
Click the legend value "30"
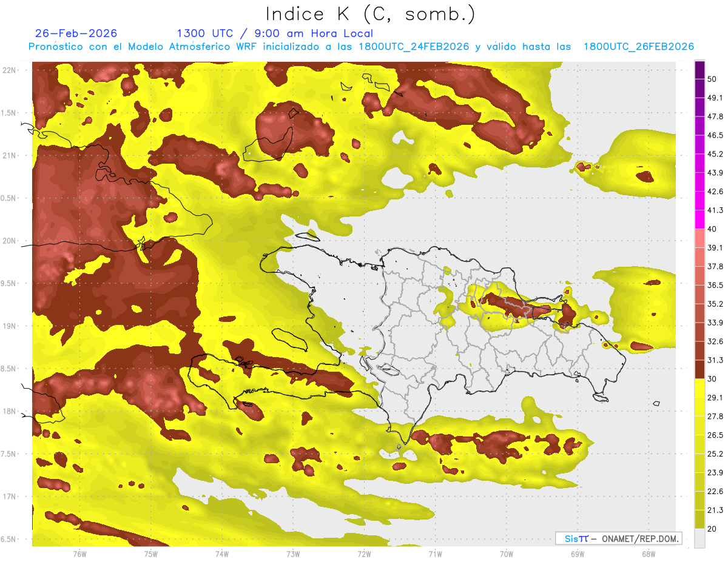tap(712, 379)
